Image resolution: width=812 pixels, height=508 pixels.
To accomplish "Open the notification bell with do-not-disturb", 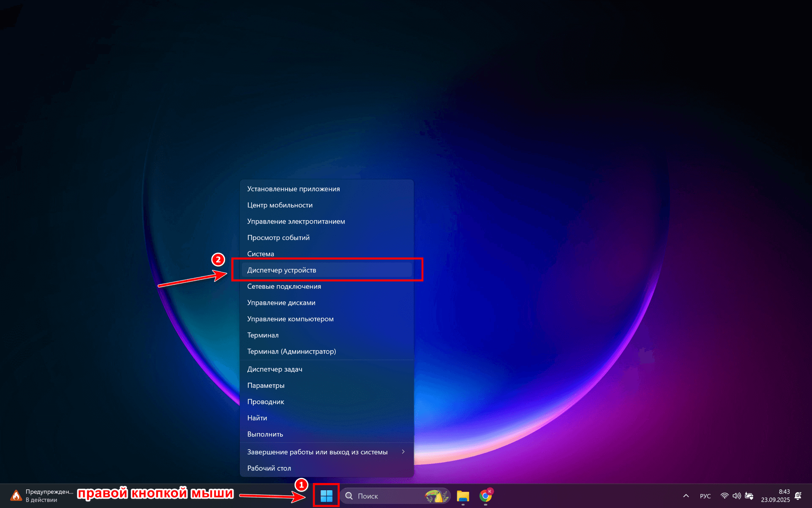I will point(798,496).
